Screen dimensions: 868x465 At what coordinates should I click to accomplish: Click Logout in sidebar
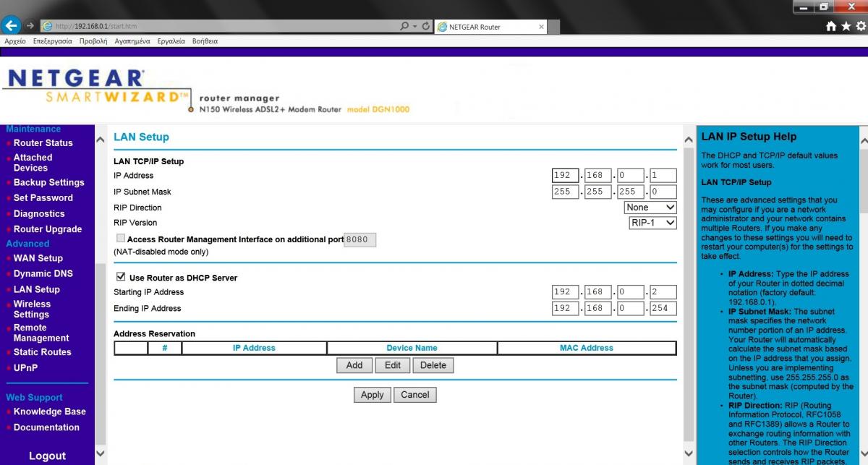47,456
